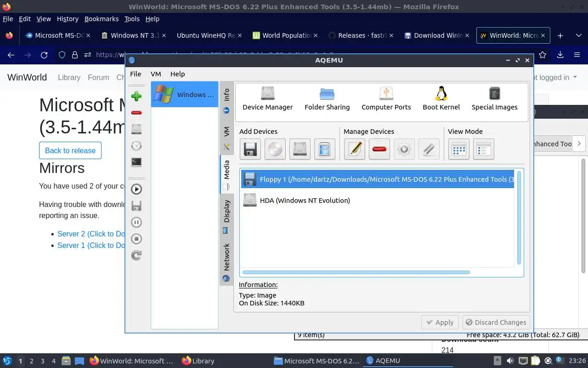The width and height of the screenshot is (588, 368).
Task: Switch to list details view mode
Action: pyautogui.click(x=484, y=149)
